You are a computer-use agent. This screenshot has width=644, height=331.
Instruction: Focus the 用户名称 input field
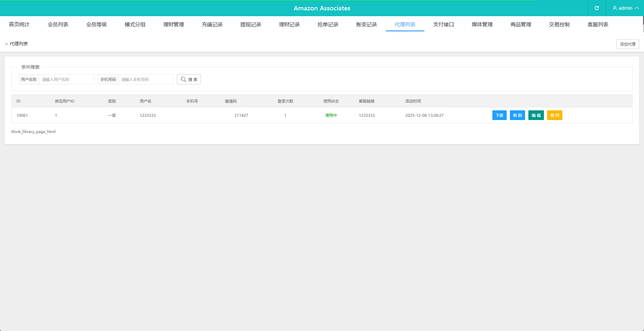(x=66, y=79)
